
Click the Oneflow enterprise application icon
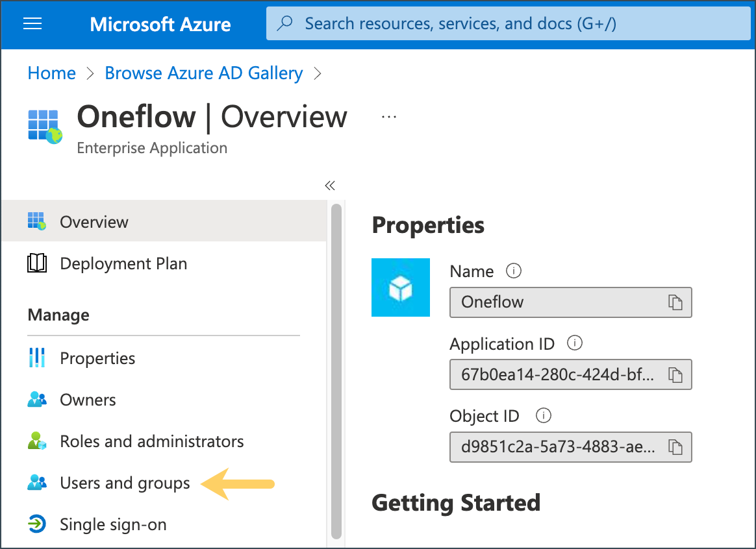(x=45, y=127)
